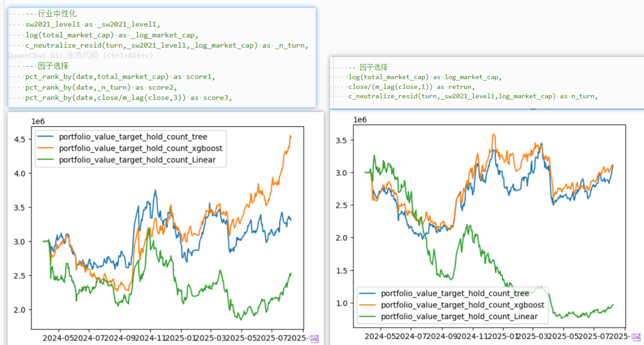Place cursor on the _log_market_cap code line

point(111,35)
